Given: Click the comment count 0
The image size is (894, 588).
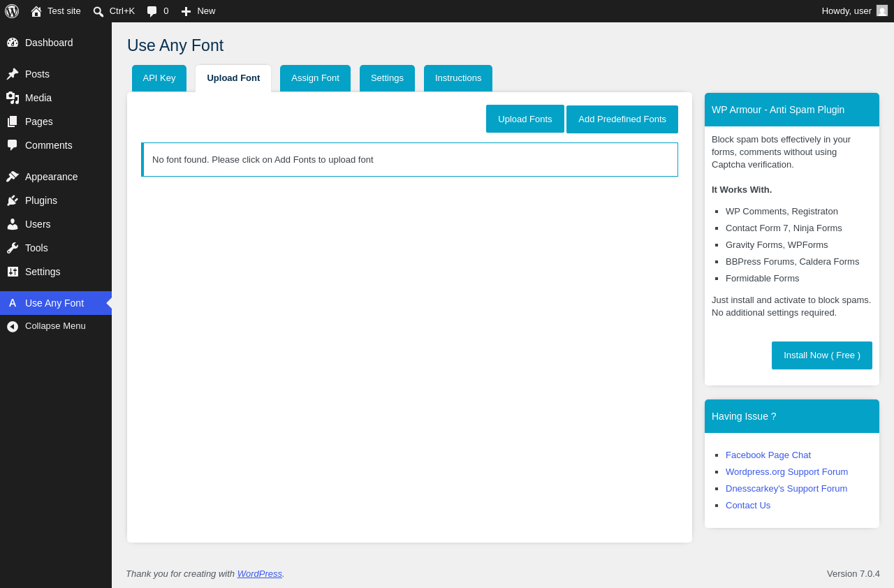Looking at the screenshot, I should 166,11.
